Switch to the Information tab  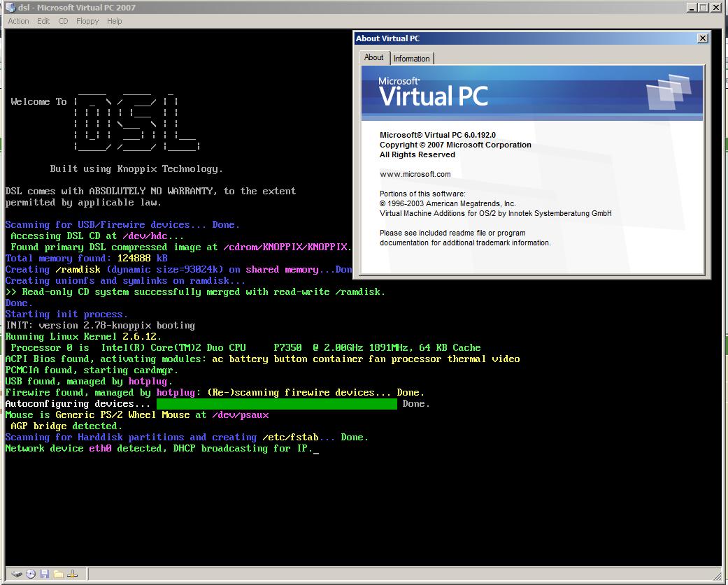tap(412, 59)
